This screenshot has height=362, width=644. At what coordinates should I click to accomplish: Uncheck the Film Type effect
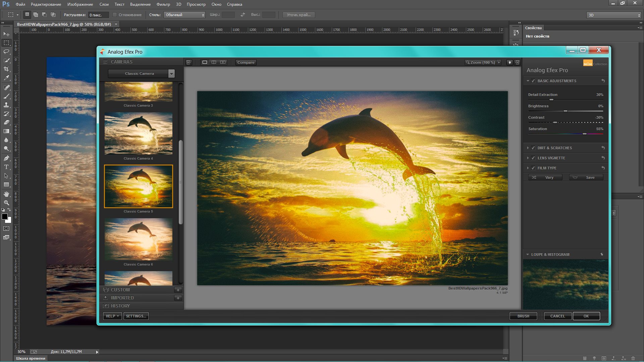coord(533,168)
